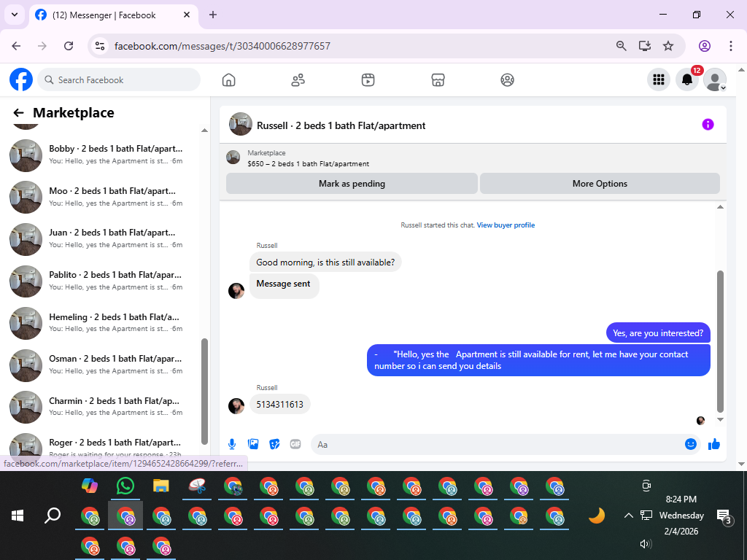Click the back arrow beside Marketplace
The height and width of the screenshot is (560, 747).
tap(18, 113)
